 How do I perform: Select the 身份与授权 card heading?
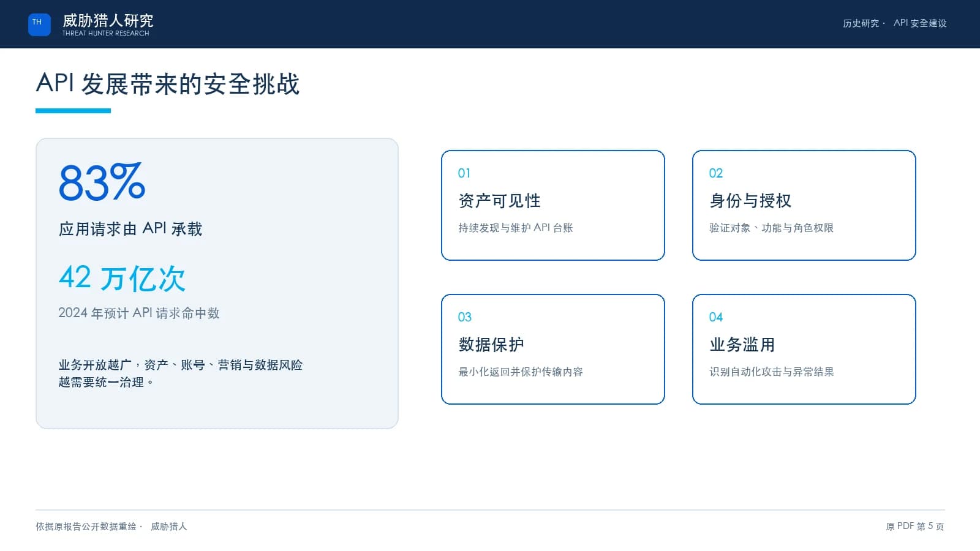(x=750, y=201)
